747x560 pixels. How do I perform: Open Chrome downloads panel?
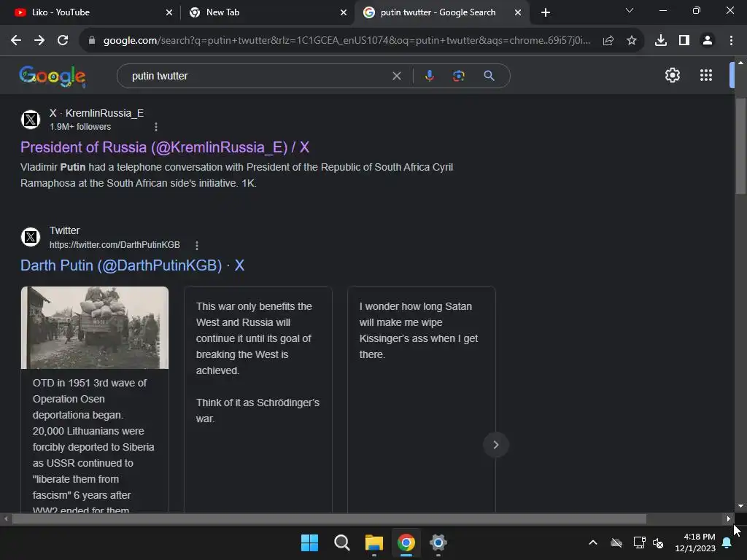(660, 41)
